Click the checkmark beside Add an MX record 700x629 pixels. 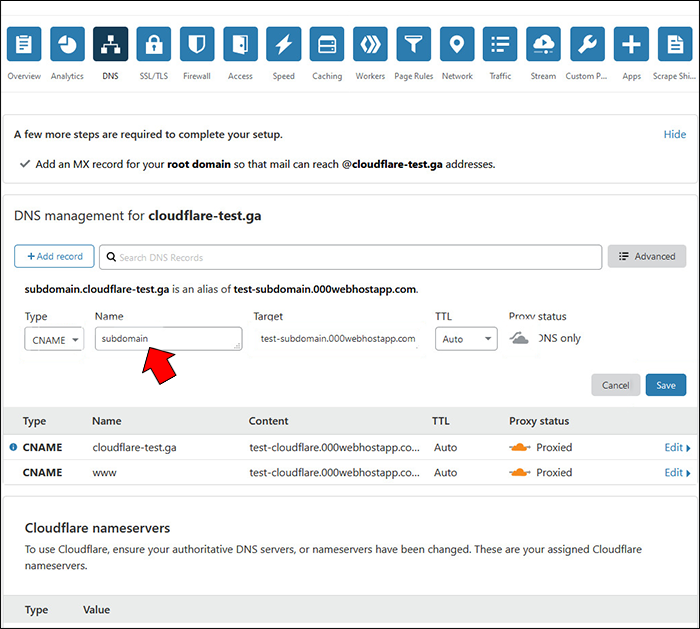click(x=25, y=164)
